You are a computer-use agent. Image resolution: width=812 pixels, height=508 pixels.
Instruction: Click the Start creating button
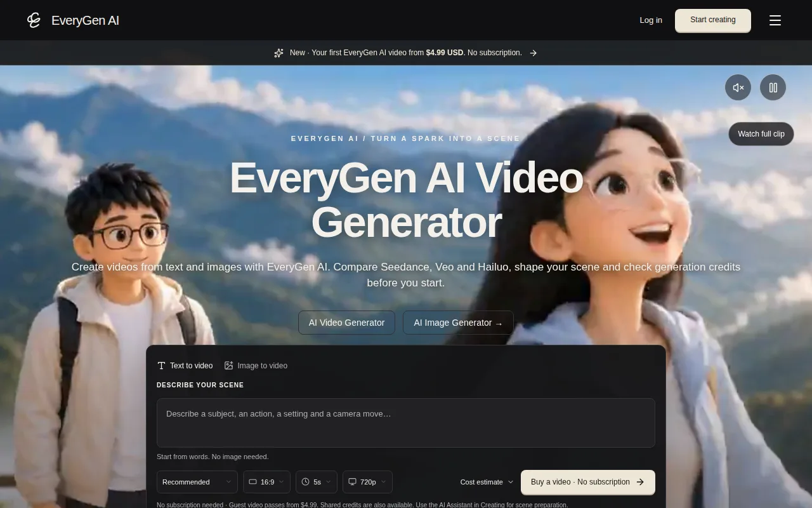point(713,20)
